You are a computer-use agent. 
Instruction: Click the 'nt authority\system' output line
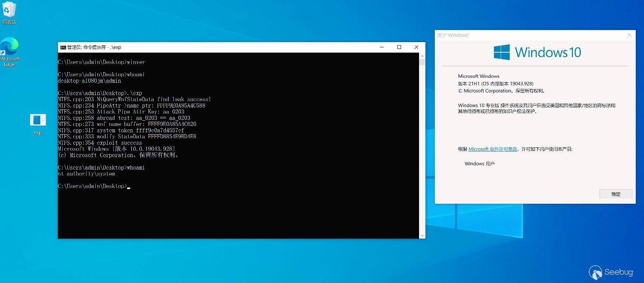click(x=87, y=174)
